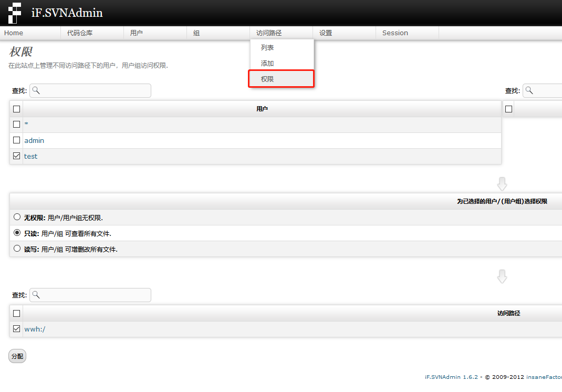Click the iF.SVNAdmin logo icon
Image resolution: width=562 pixels, height=392 pixels.
coord(15,13)
